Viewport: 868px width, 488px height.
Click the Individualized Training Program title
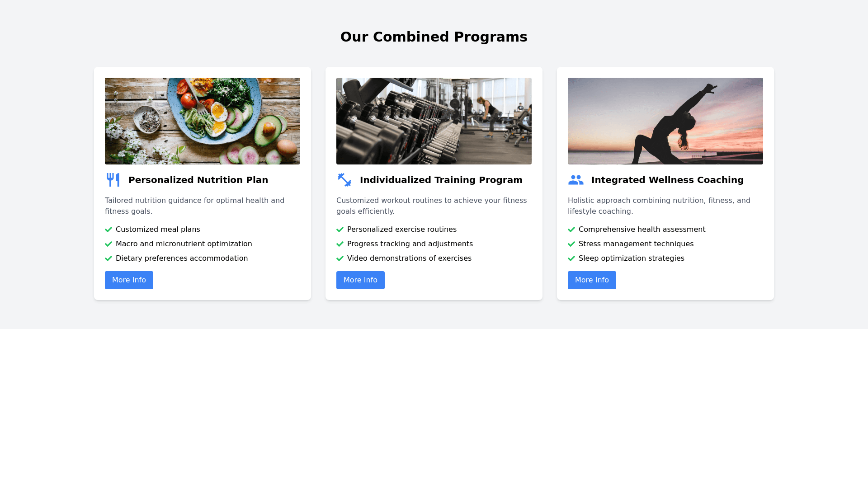click(441, 180)
